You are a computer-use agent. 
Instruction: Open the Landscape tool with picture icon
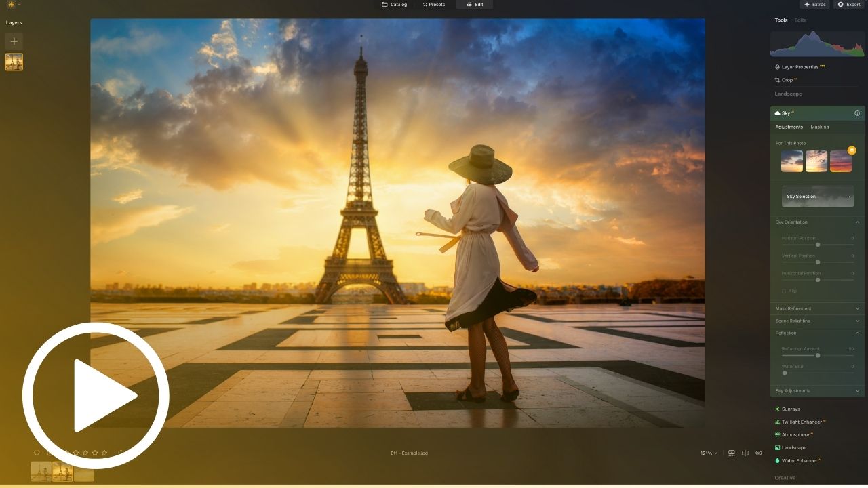click(x=791, y=448)
